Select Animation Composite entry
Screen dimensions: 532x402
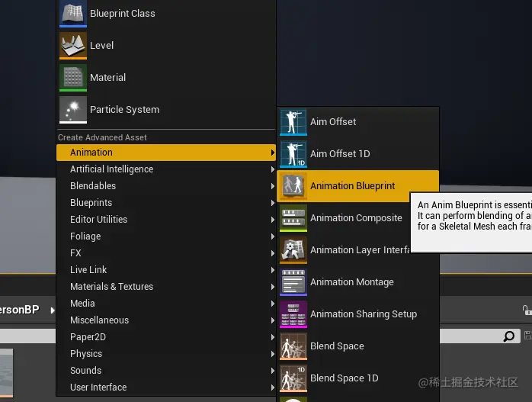(344, 218)
